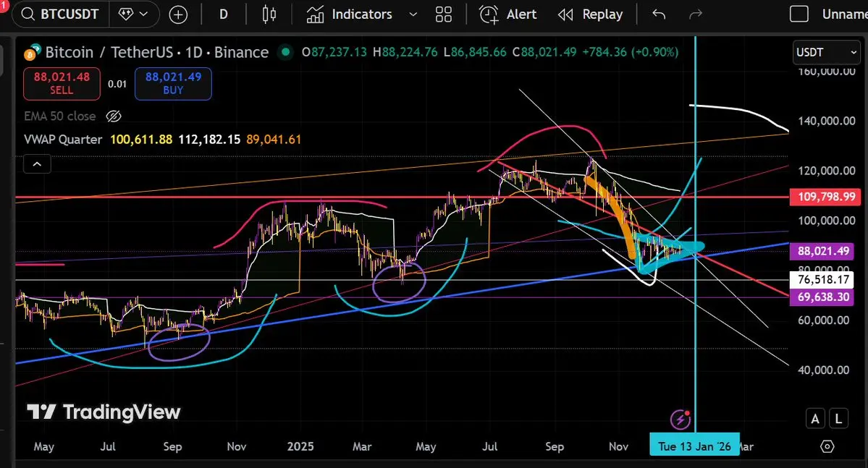Open the Indicators panel

tap(350, 14)
